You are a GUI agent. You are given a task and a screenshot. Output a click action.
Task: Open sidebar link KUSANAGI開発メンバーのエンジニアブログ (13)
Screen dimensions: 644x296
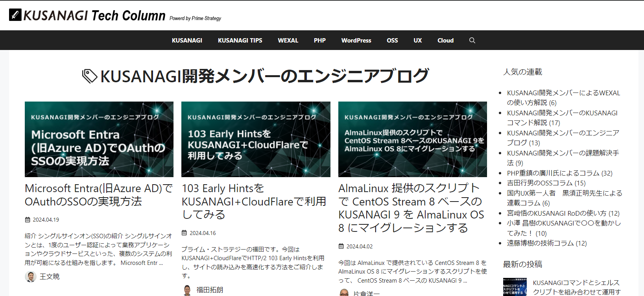(x=563, y=138)
